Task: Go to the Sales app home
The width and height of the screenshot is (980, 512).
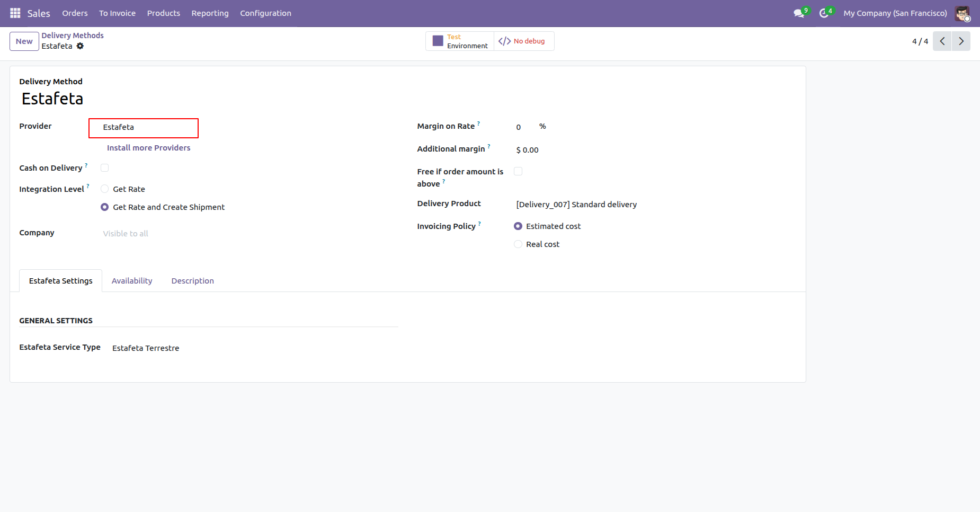Action: point(39,13)
